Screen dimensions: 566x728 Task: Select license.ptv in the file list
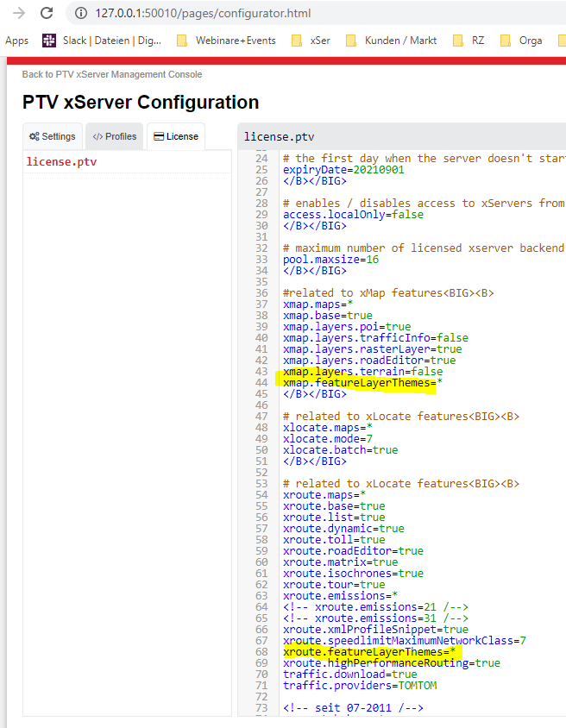pyautogui.click(x=61, y=161)
